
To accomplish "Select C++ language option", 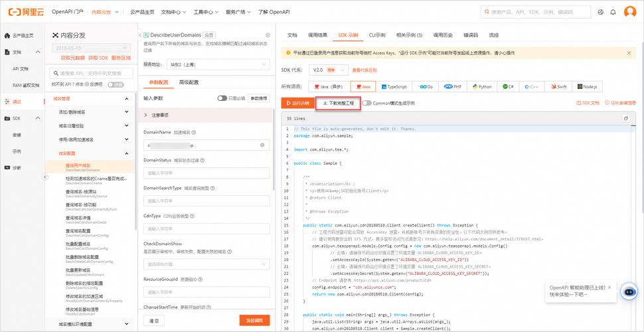I will 532,87.
